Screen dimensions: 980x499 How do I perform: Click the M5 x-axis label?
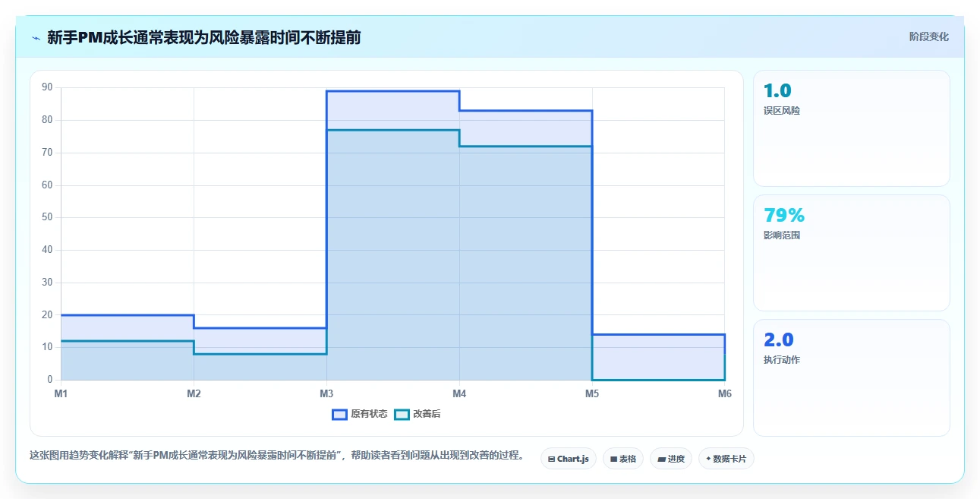(x=592, y=393)
